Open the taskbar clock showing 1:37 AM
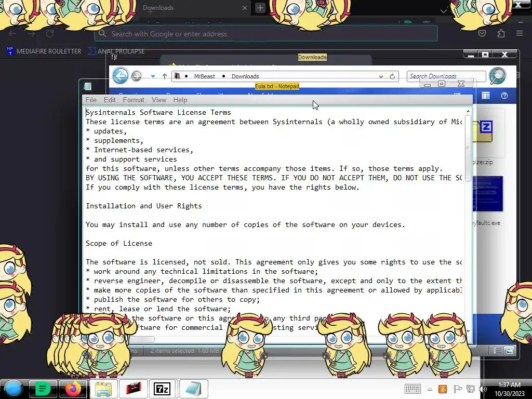The width and height of the screenshot is (532, 399). tap(509, 389)
